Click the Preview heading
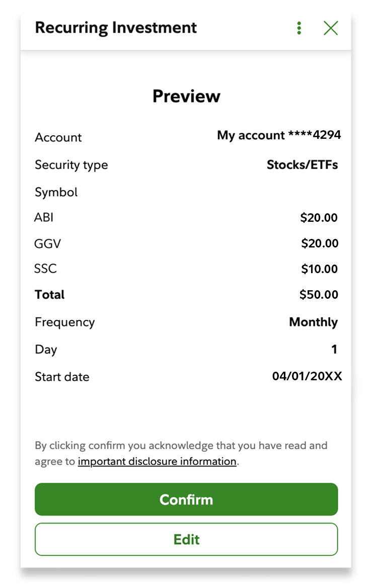This screenshot has width=372, height=588. [186, 96]
